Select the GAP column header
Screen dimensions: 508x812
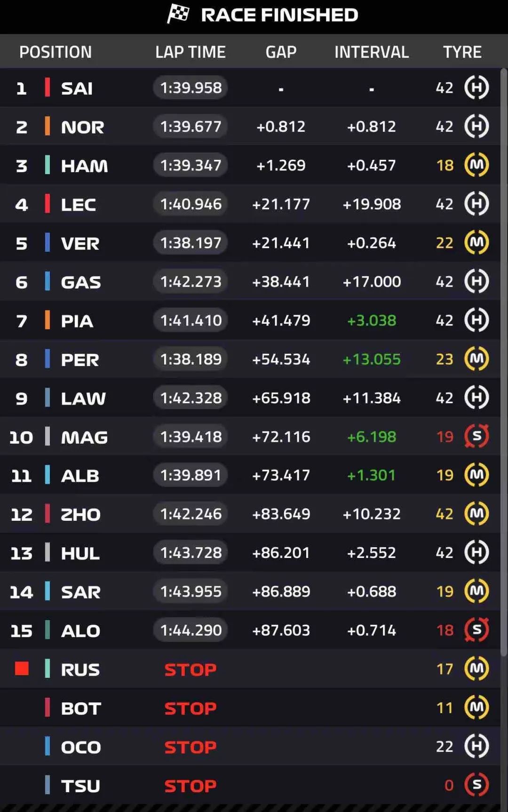281,52
